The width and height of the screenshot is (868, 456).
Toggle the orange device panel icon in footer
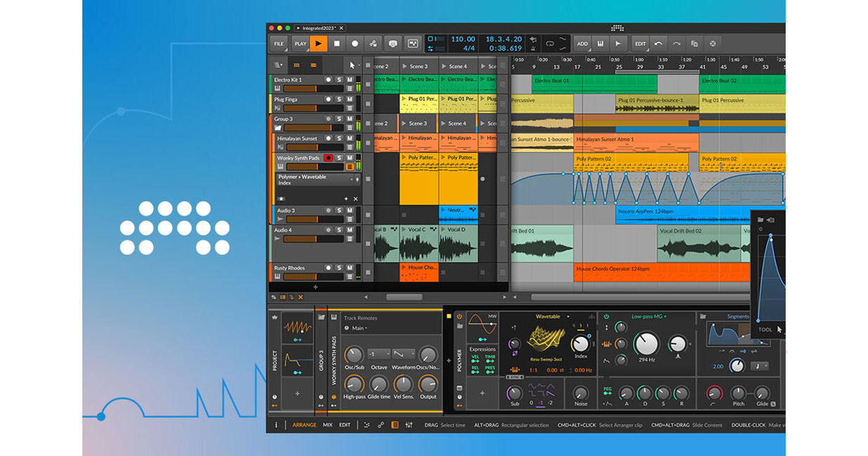coord(395,425)
